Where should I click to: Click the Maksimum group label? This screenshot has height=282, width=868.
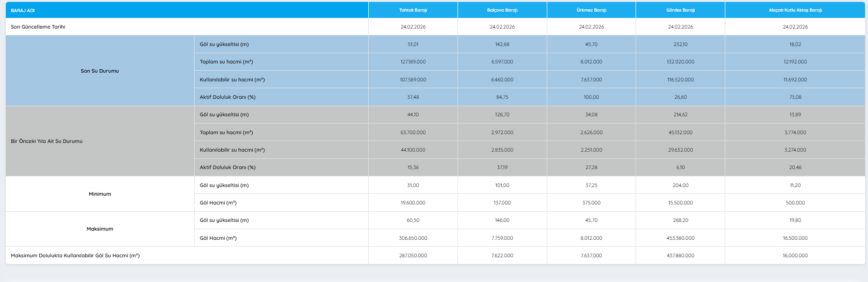click(99, 229)
